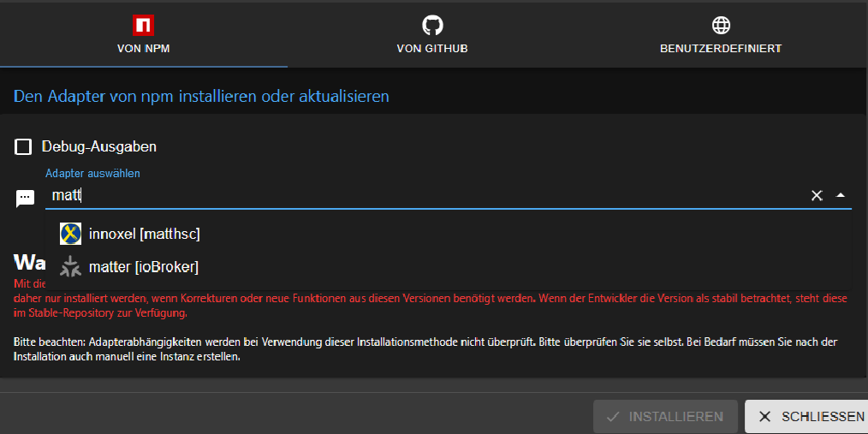Viewport: 868px width, 434px height.
Task: Click the heading 'Den Adapter von npm installieren oder aktualisieren'
Action: coord(201,97)
